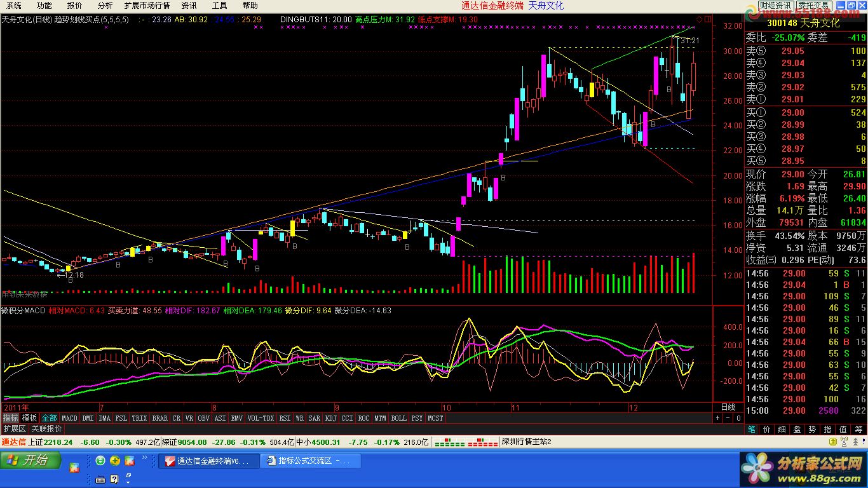Select the ASI indicator tab
868x488 pixels.
click(x=220, y=418)
